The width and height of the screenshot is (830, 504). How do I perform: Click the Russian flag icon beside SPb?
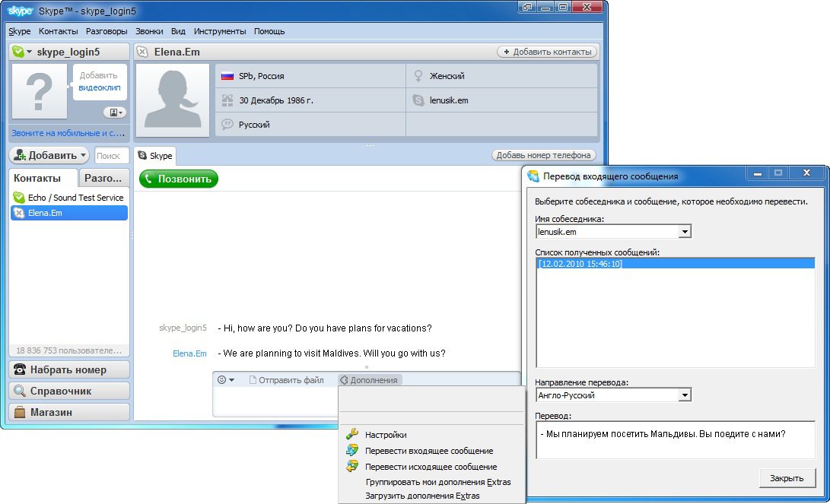tap(227, 76)
